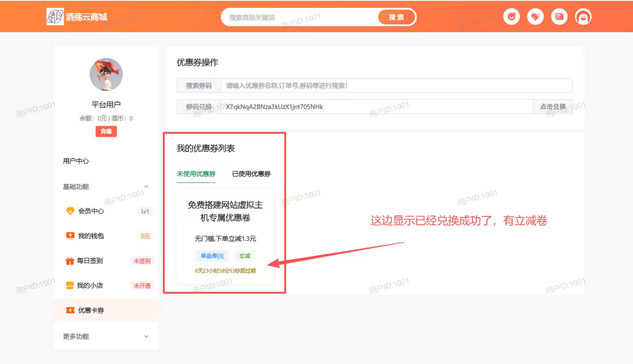This screenshot has height=364, width=633.
Task: Click the 每日签到 gift icon
Action: 70,261
